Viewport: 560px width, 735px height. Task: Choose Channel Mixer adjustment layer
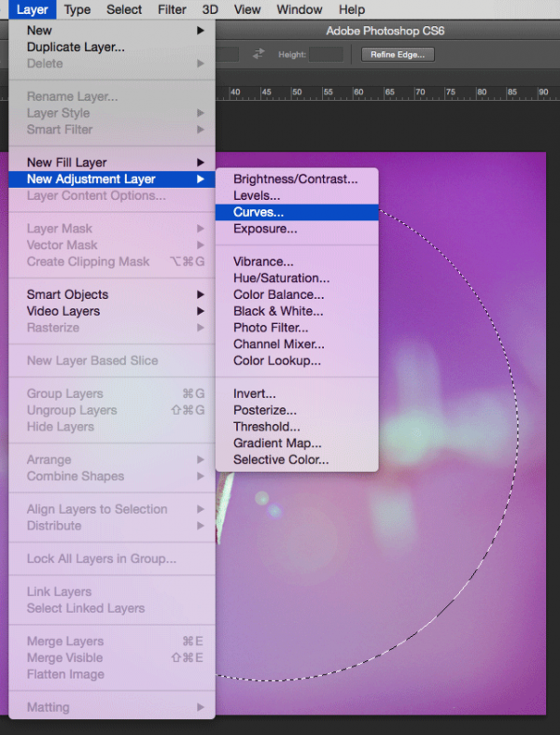[x=297, y=344]
